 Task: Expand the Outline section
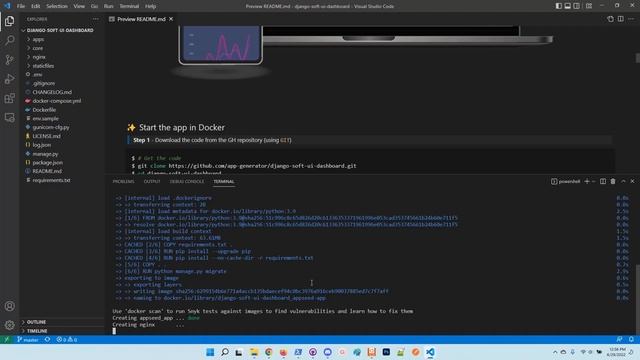pos(36,322)
